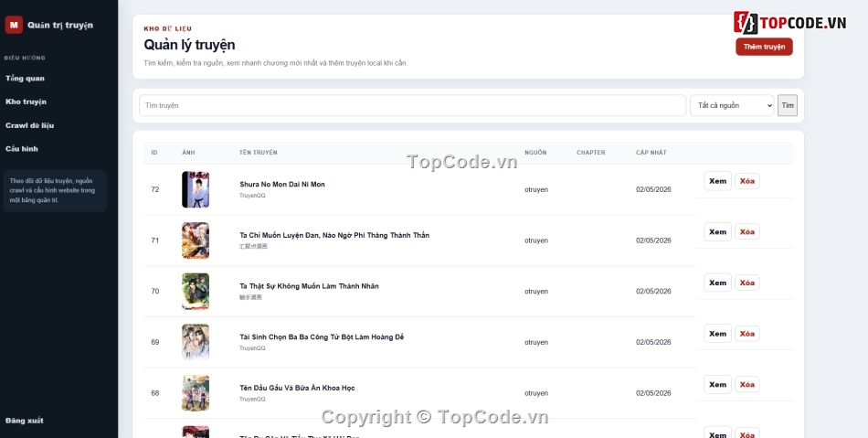
Task: Expand the Tất cả nguồn dropdown
Action: point(732,105)
